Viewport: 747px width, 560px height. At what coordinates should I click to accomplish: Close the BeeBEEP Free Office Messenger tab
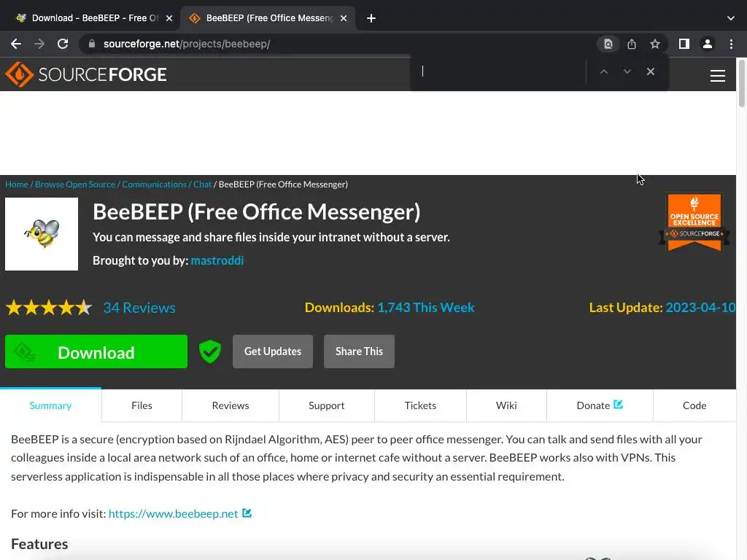pyautogui.click(x=344, y=18)
